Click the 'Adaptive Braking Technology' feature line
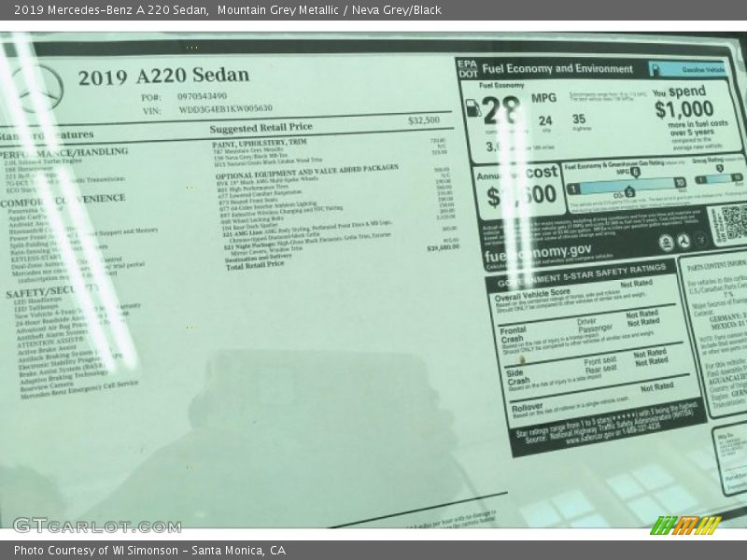Image resolution: width=747 pixels, height=560 pixels. pyautogui.click(x=63, y=378)
